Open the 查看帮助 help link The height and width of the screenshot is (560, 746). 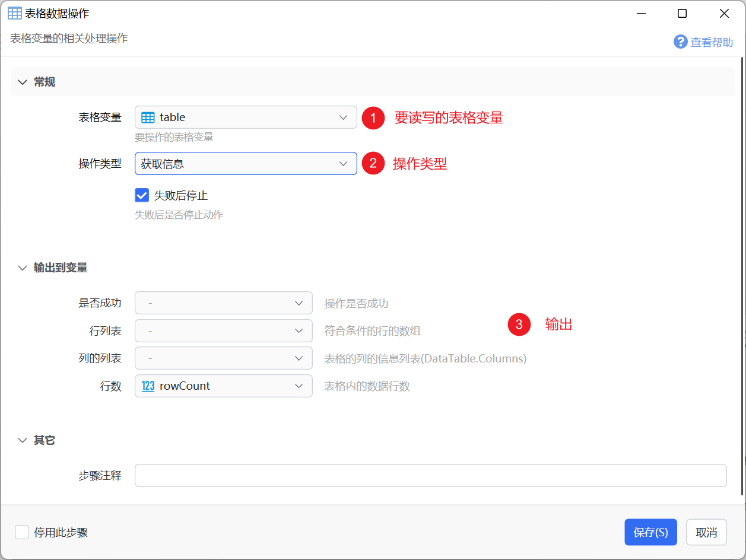tap(712, 42)
